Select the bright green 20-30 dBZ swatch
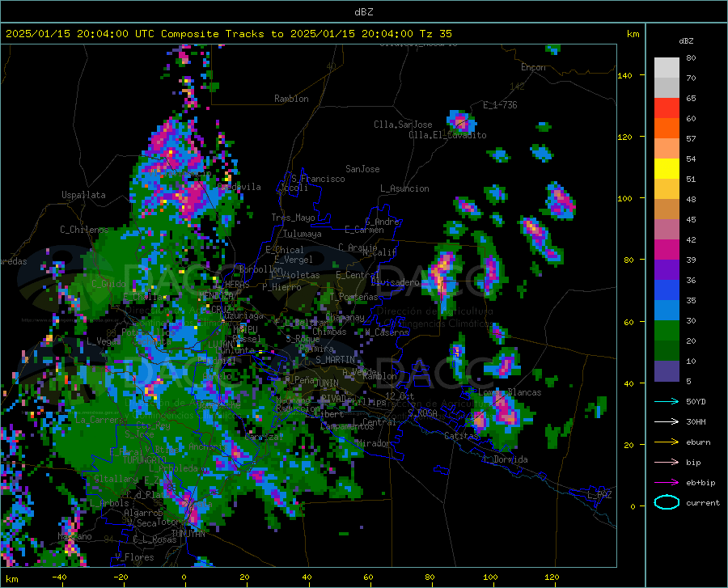728x588 pixels. coord(667,331)
